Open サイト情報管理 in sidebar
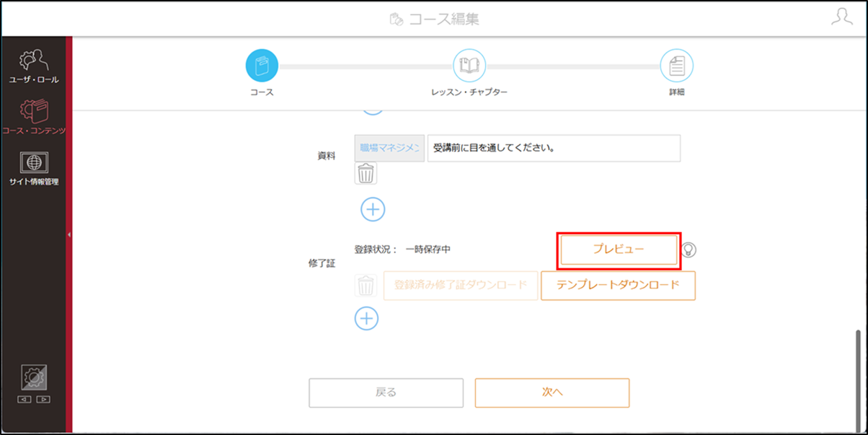 pos(34,169)
